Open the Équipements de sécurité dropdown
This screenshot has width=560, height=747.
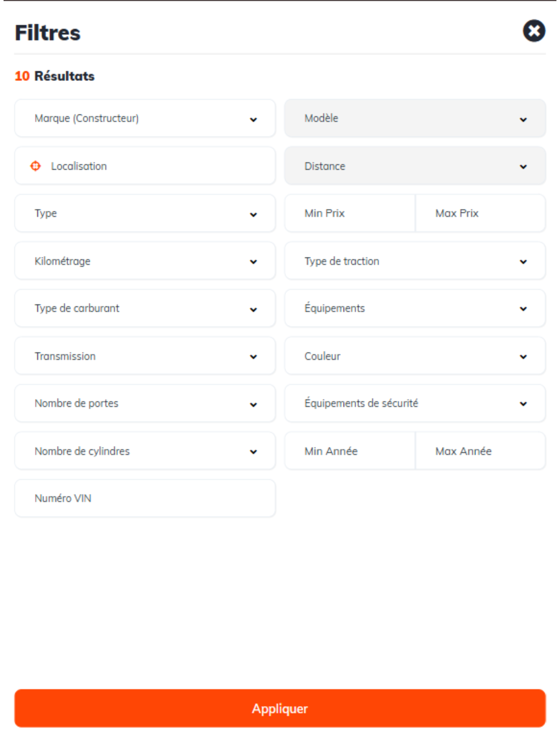click(x=415, y=404)
